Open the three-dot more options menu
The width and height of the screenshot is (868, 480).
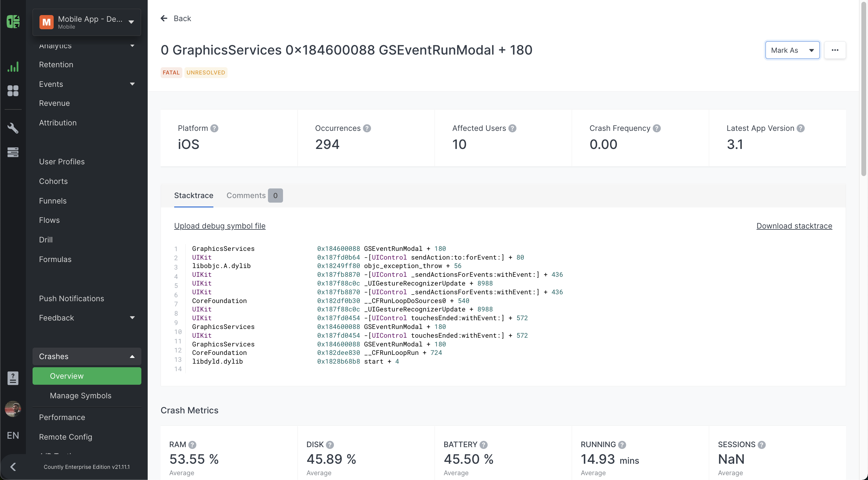tap(835, 50)
